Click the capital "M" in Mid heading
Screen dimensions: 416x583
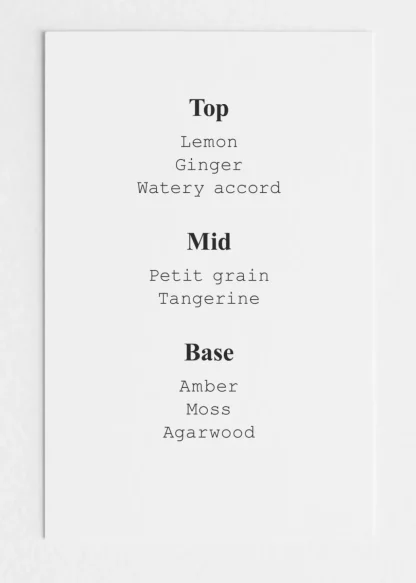[196, 242]
